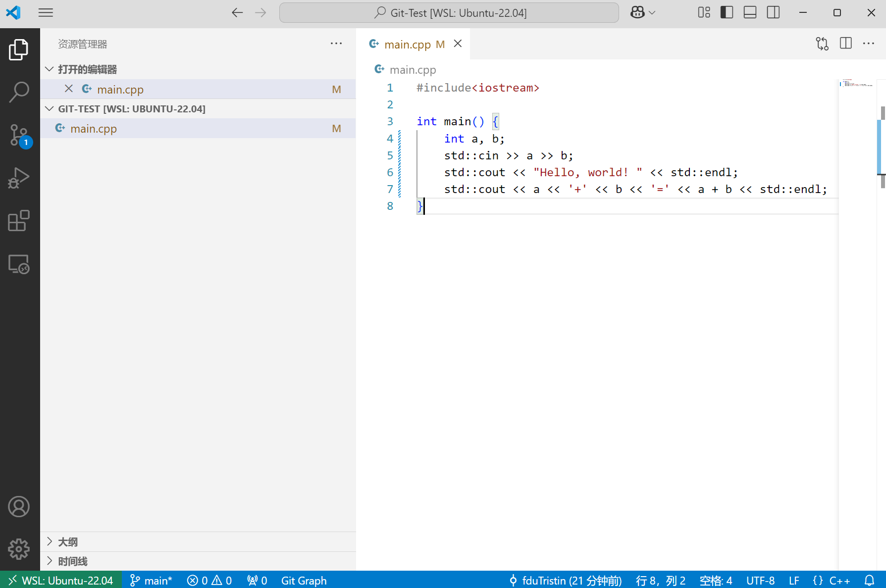Viewport: 886px width, 588px height.
Task: Open the Extensions view
Action: 19,221
